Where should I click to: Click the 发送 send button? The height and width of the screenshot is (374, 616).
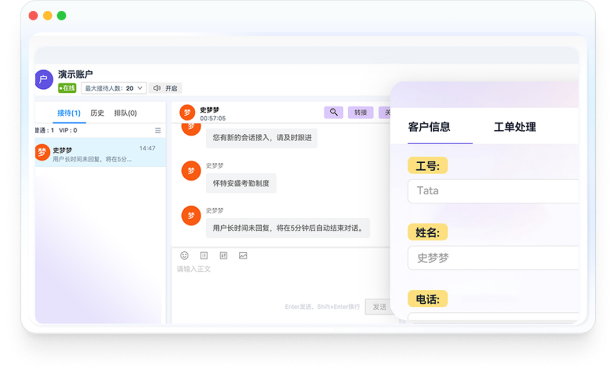click(379, 307)
